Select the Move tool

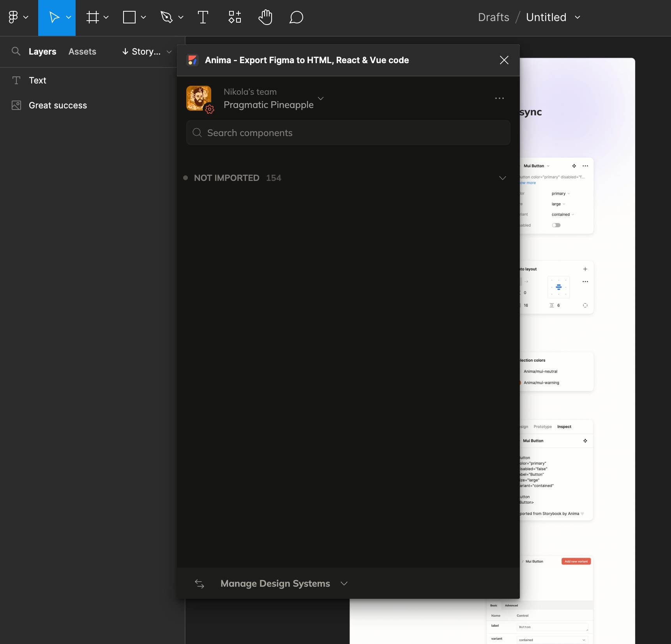[x=54, y=17]
